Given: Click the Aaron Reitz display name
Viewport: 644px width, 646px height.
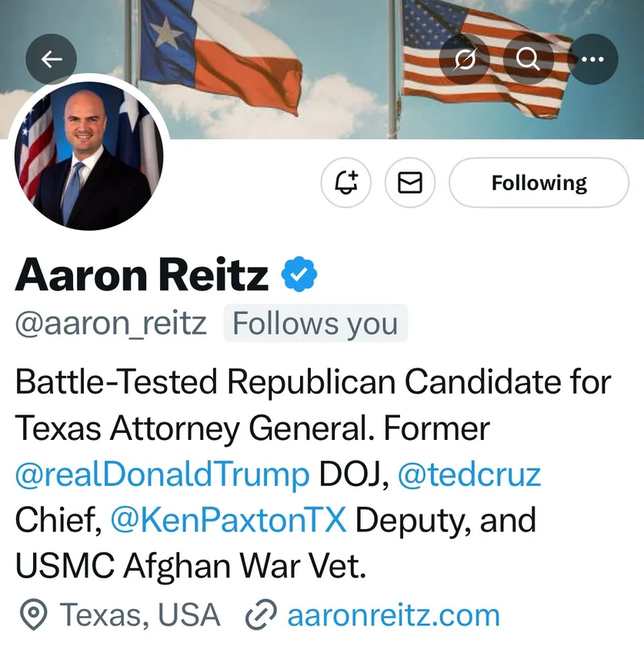Looking at the screenshot, I should coord(142,275).
